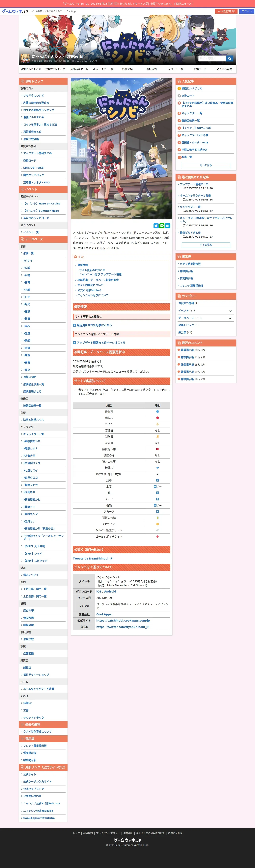
Task: Open CookApps公式Youtube sidebar link
Action: click(x=39, y=818)
